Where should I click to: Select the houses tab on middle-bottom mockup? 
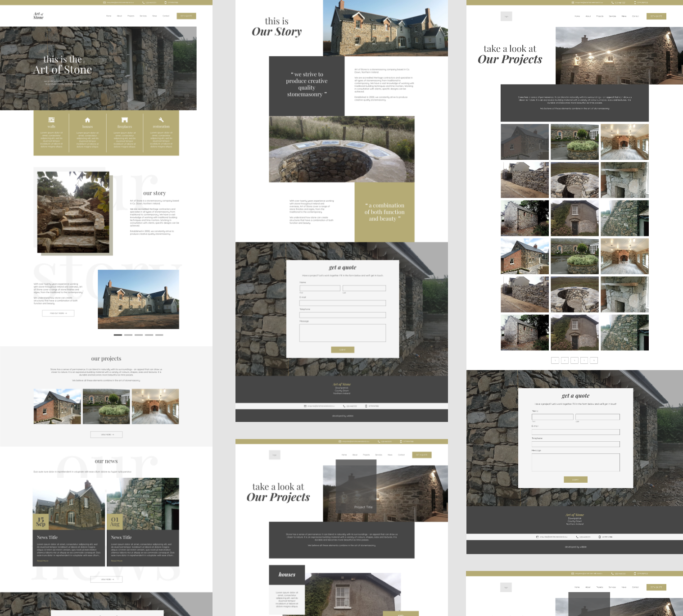[x=287, y=574]
